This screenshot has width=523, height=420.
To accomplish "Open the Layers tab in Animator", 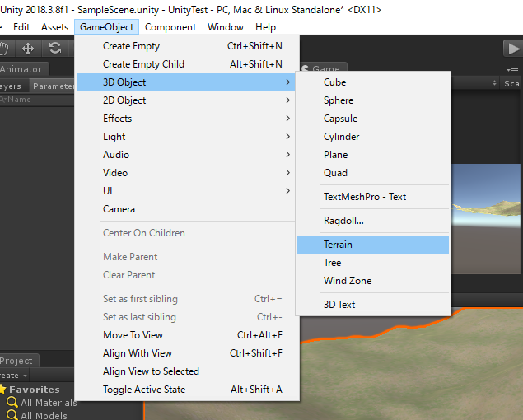I will point(12,86).
